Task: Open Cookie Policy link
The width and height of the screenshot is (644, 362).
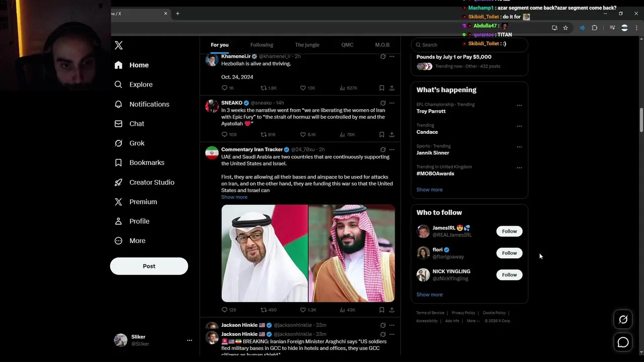Action: (x=494, y=313)
